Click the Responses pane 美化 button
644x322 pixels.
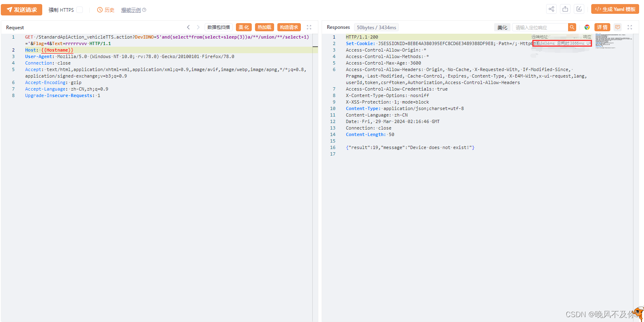coord(502,27)
